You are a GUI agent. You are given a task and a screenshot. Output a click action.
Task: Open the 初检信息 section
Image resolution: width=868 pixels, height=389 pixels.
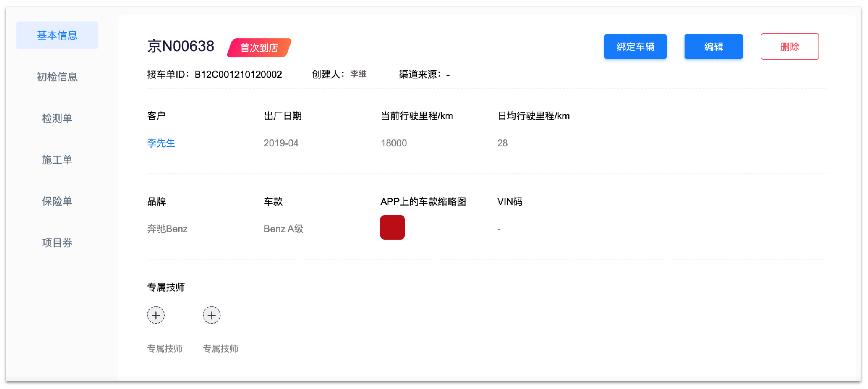[x=57, y=77]
